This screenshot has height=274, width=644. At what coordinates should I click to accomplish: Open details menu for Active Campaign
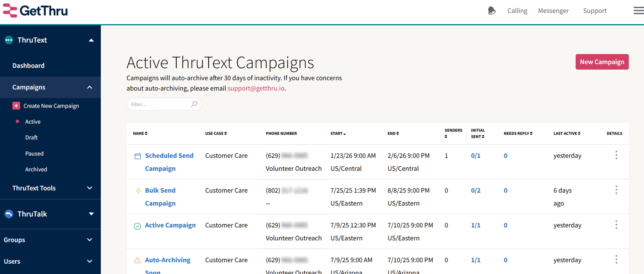pyautogui.click(x=616, y=225)
